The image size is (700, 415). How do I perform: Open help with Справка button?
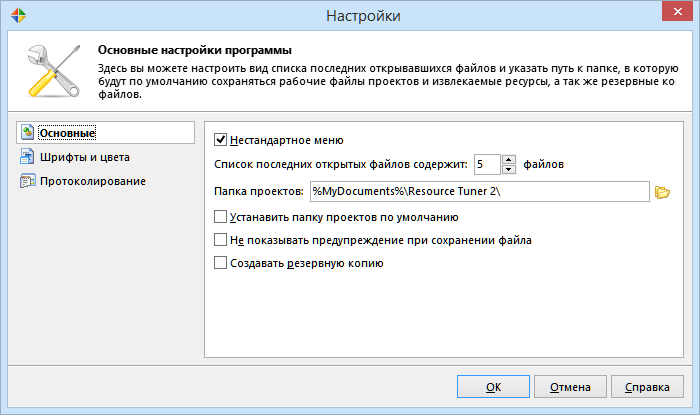pos(647,386)
